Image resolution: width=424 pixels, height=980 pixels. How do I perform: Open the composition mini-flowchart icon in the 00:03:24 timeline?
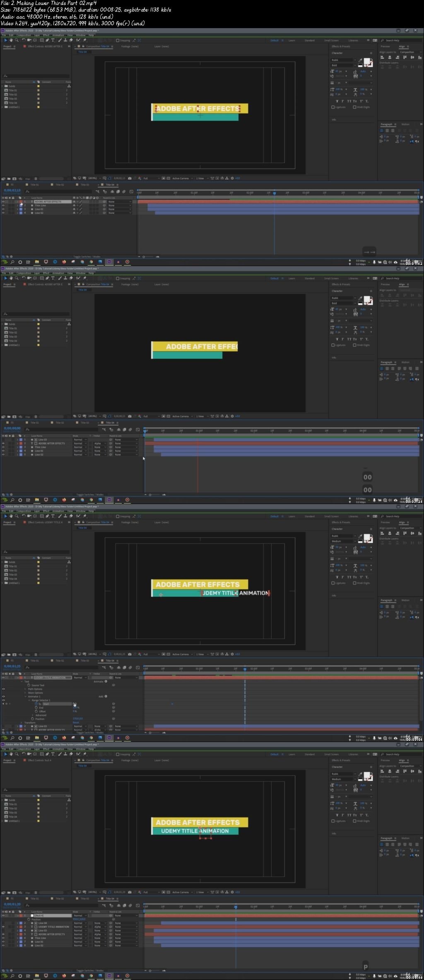tap(104, 430)
